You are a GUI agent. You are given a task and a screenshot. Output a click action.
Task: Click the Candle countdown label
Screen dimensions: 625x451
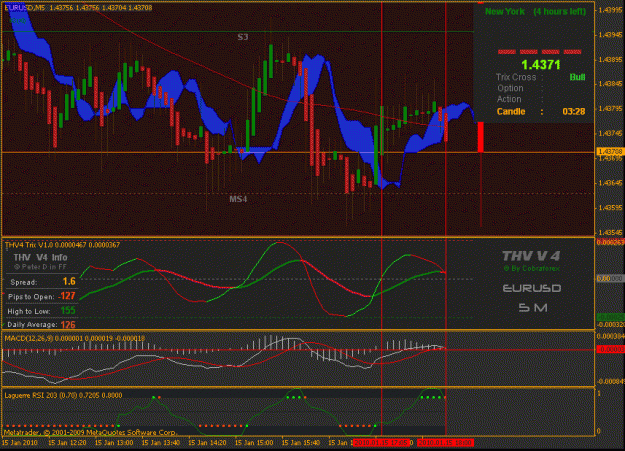point(511,111)
